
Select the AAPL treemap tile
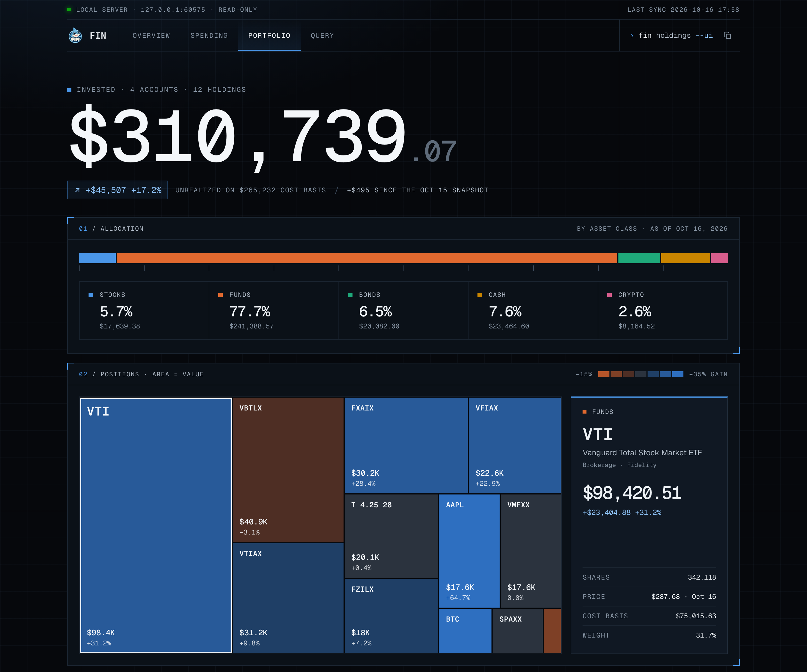pyautogui.click(x=469, y=551)
